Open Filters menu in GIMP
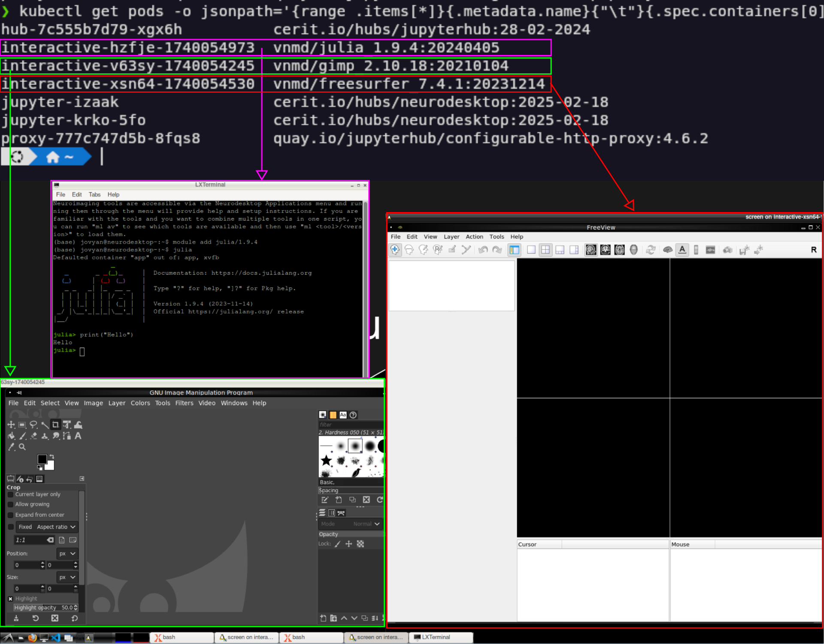Image resolution: width=824 pixels, height=644 pixels. pos(184,402)
